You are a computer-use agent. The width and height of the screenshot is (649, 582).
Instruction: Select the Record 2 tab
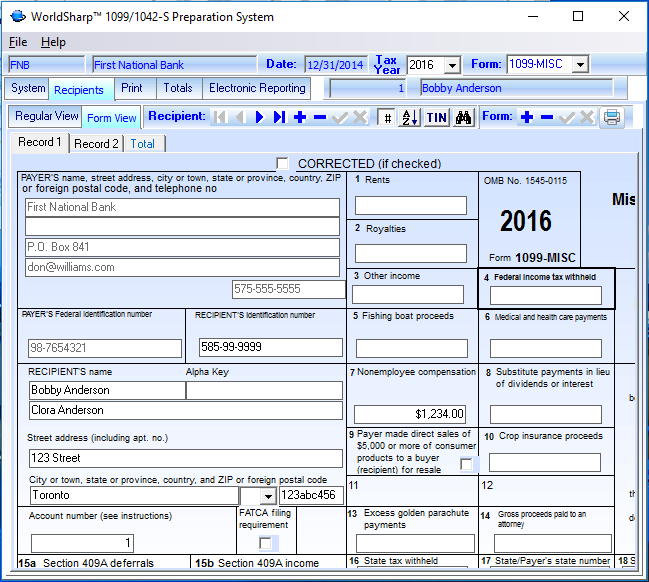[96, 143]
